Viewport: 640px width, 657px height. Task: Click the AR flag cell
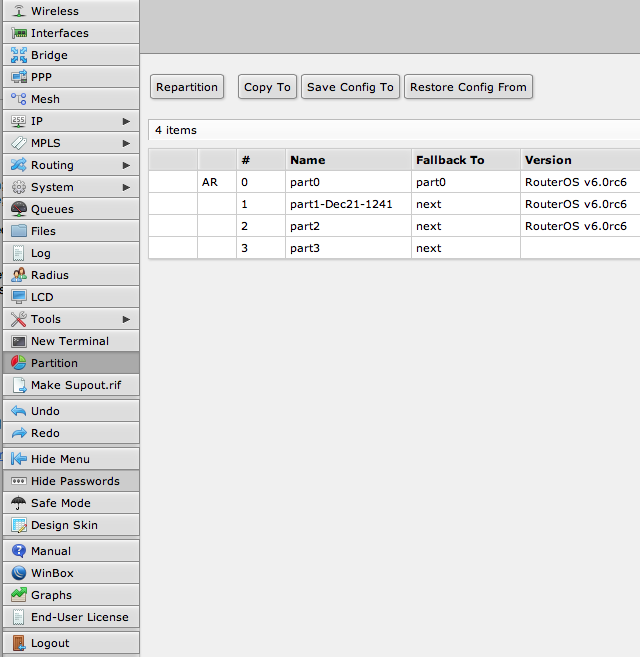(x=217, y=182)
